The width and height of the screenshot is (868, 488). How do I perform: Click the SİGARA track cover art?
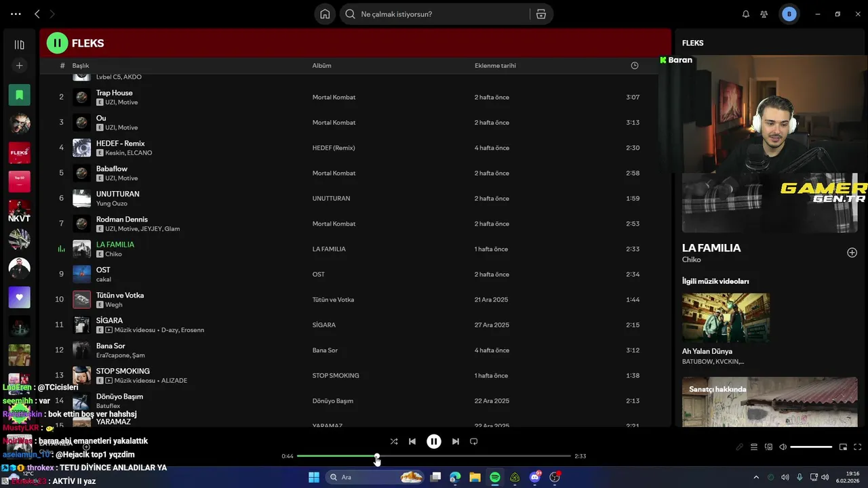pyautogui.click(x=81, y=325)
